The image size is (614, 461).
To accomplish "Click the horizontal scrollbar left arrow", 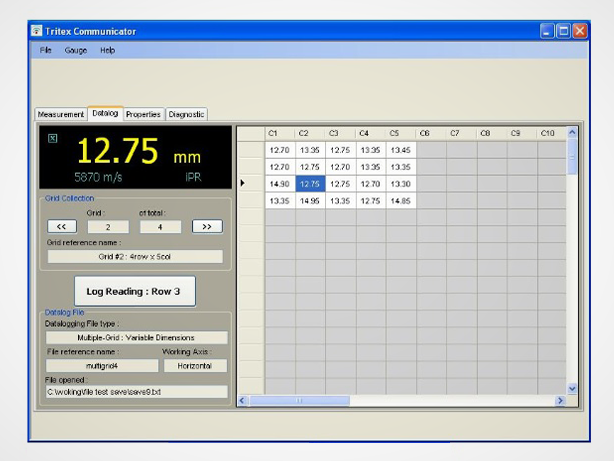I will click(242, 400).
